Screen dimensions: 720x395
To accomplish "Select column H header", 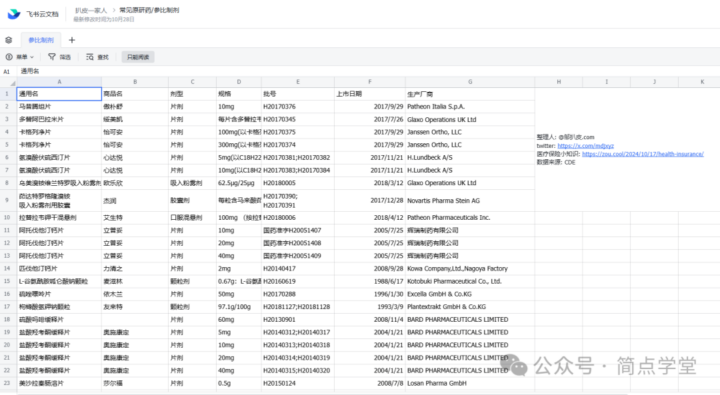I will (559, 82).
